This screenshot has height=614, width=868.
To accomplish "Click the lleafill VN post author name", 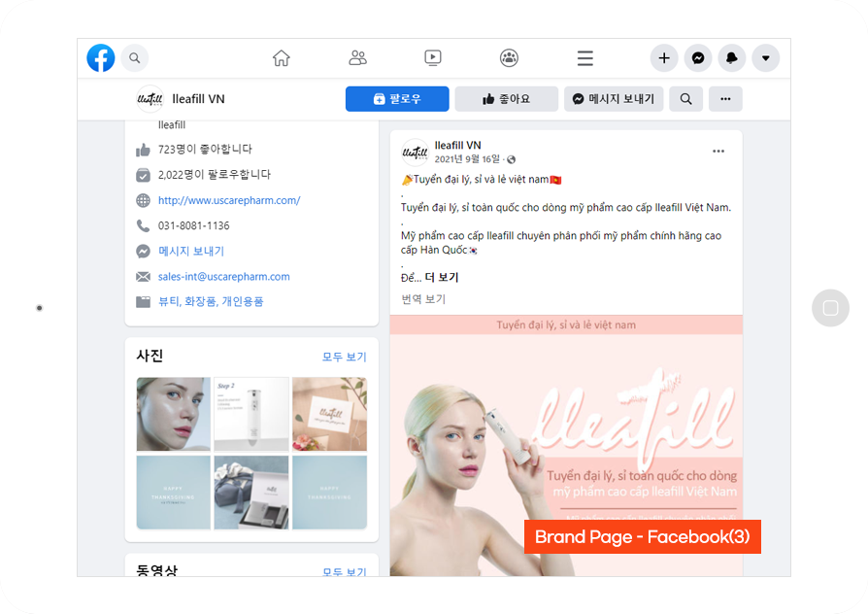I will [x=458, y=145].
